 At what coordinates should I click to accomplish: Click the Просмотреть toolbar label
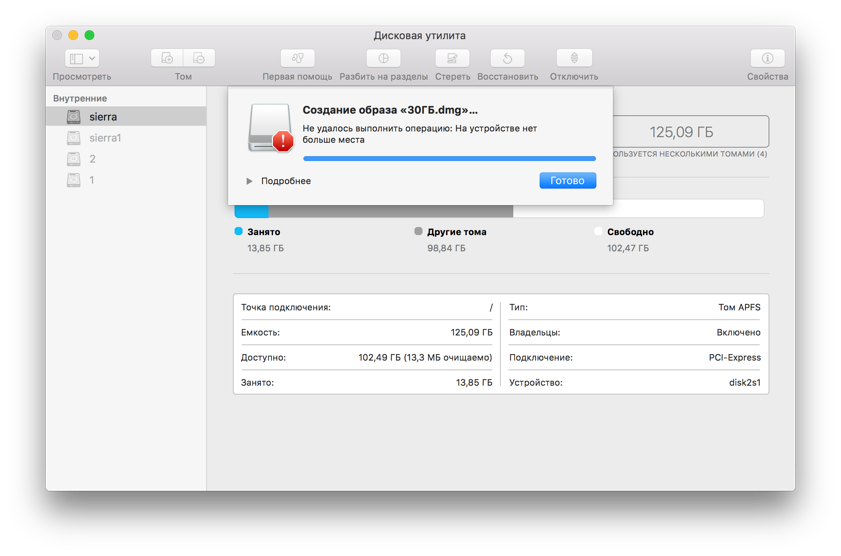point(82,77)
